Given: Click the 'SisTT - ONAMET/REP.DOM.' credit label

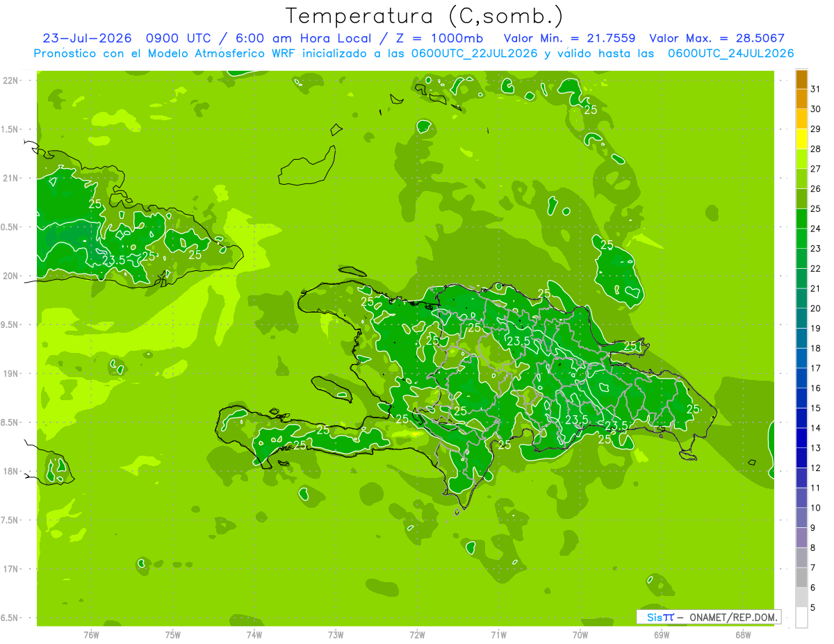Looking at the screenshot, I should [x=709, y=617].
